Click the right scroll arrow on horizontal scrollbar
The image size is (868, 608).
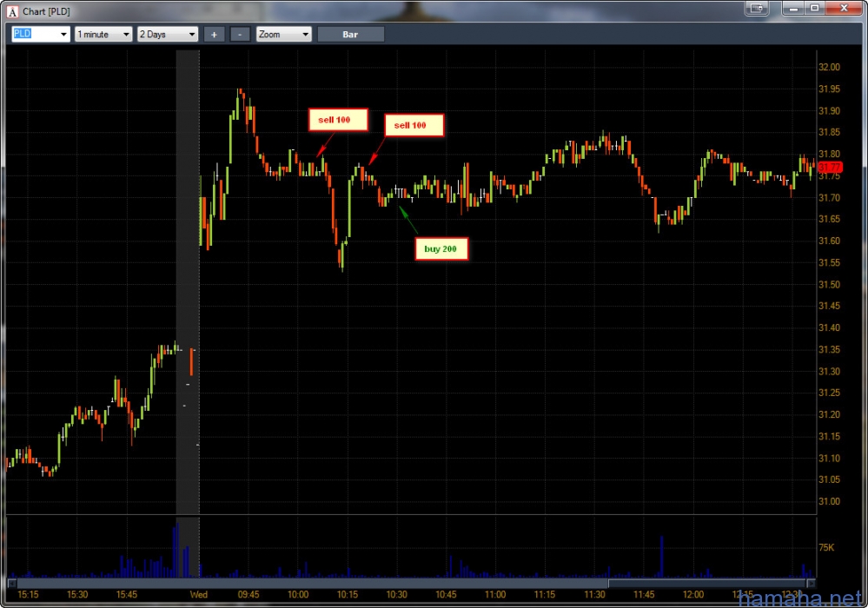tap(811, 583)
